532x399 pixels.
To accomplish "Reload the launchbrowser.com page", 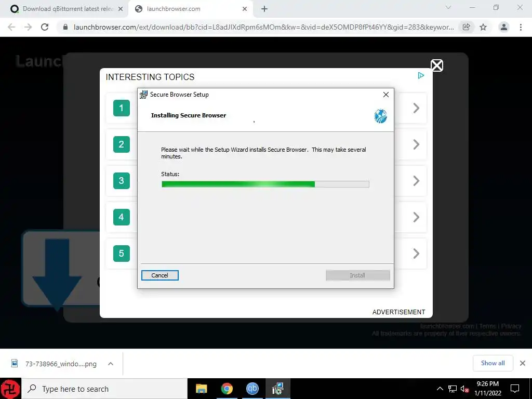I will pos(45,27).
